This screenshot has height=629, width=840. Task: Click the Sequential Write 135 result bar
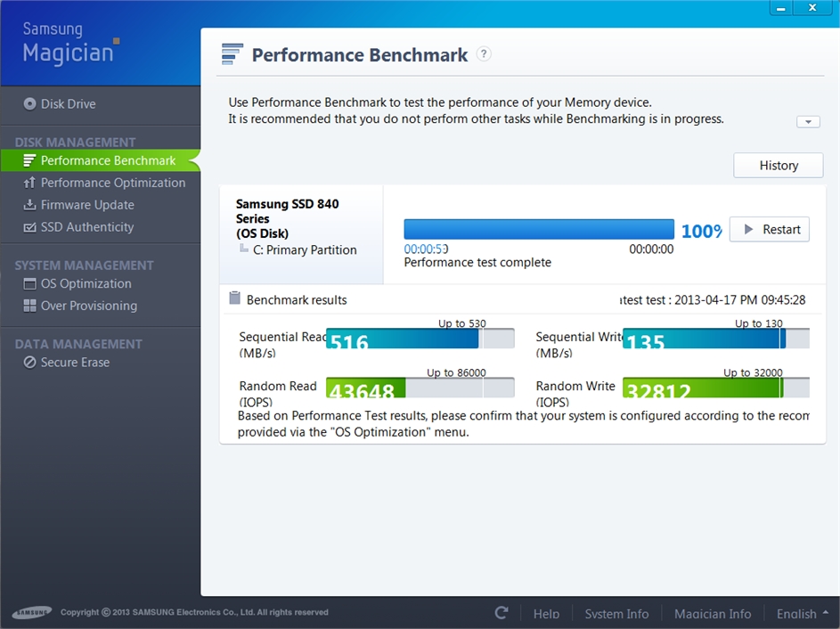click(715, 339)
